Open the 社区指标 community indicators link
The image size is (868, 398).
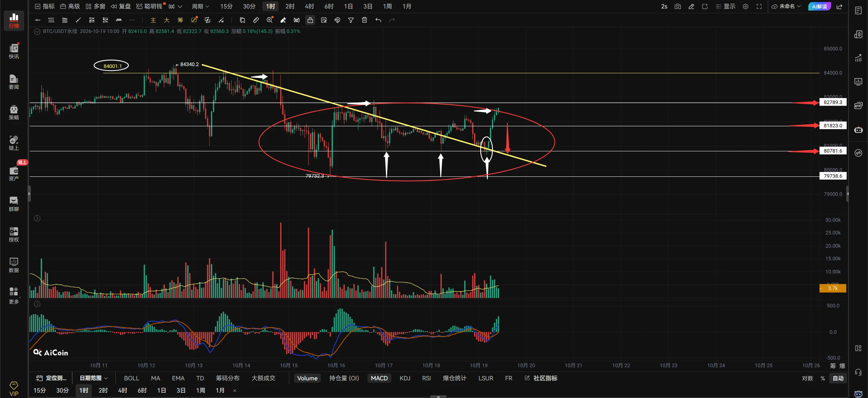[541, 378]
